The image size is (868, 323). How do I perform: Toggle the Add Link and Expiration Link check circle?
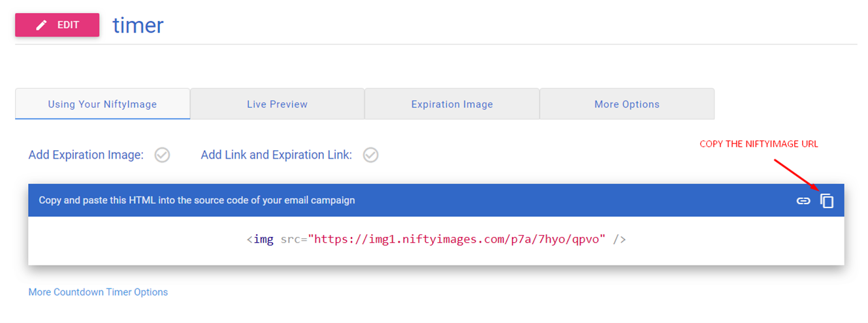(370, 155)
